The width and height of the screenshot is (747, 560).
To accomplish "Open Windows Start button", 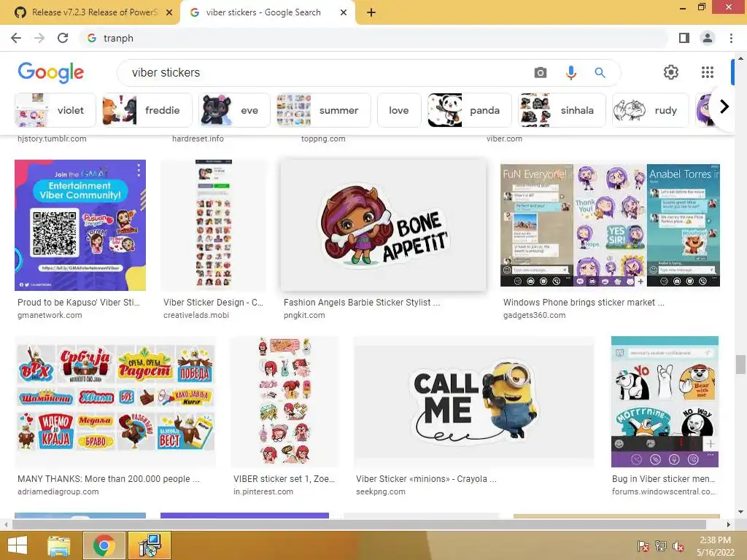I will click(x=18, y=545).
